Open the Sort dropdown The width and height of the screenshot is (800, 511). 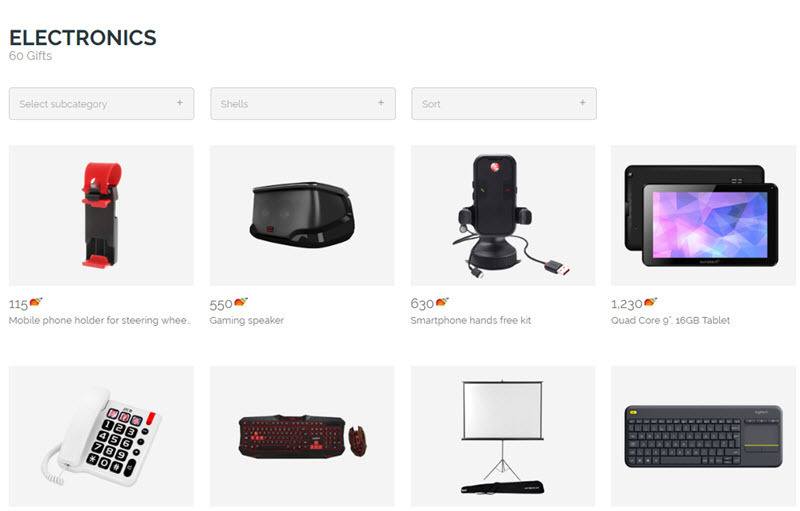504,104
